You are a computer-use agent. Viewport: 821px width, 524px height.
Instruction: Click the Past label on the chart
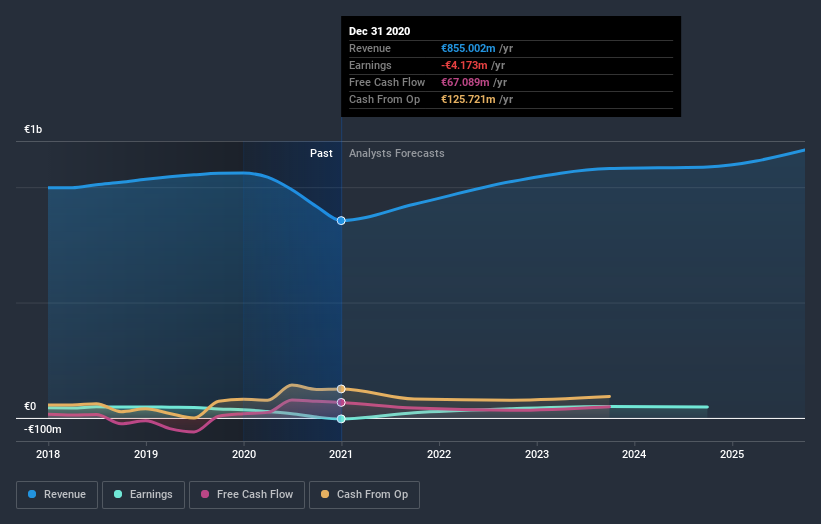(321, 153)
